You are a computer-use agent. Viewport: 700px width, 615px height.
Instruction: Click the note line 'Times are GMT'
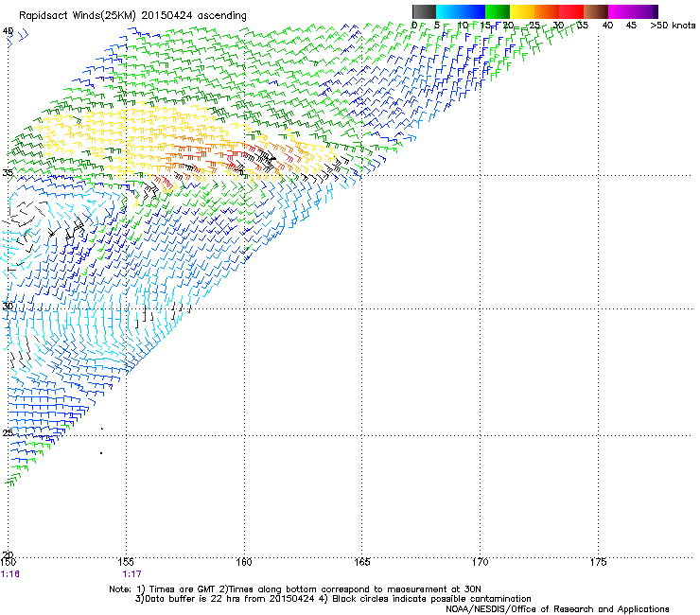point(182,589)
